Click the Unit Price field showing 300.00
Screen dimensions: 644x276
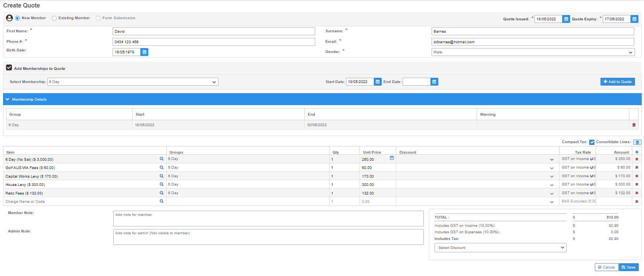[378, 184]
